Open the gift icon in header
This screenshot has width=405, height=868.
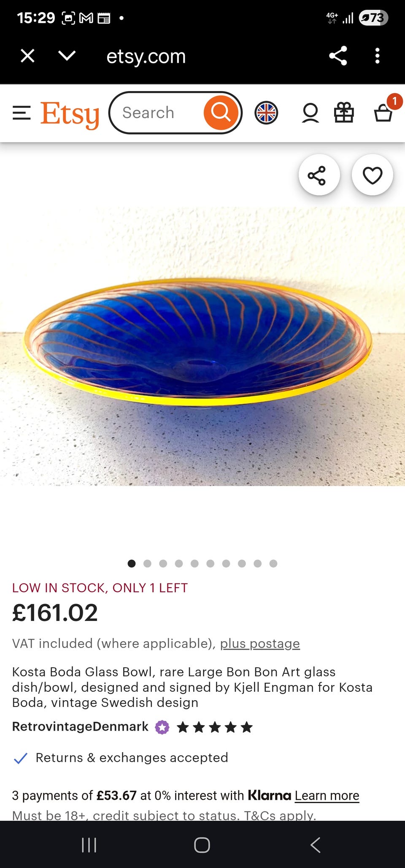point(344,113)
